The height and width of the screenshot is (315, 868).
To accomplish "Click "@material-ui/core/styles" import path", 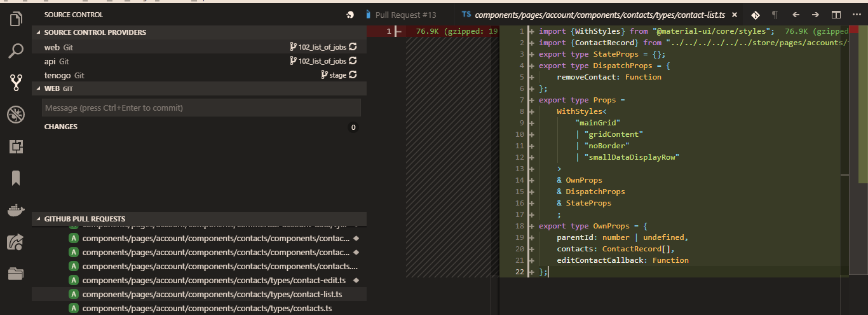I will coord(713,31).
